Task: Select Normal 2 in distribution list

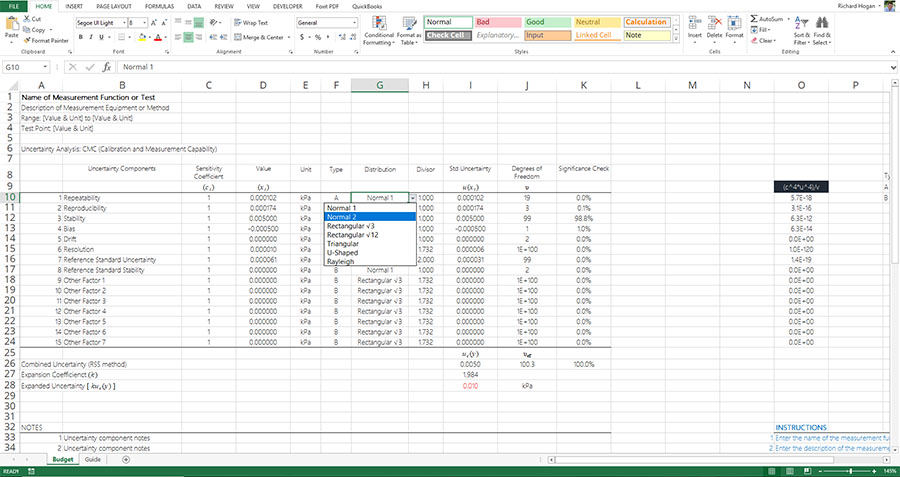Action: [370, 217]
